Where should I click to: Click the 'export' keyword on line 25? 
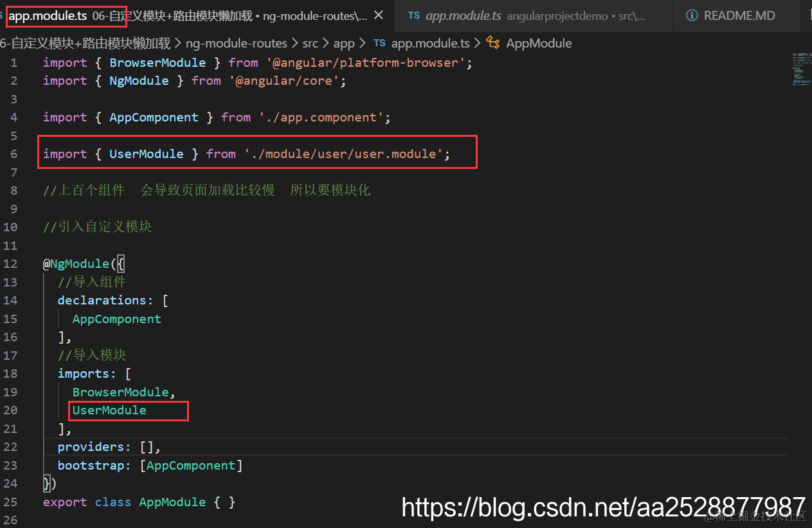point(65,502)
